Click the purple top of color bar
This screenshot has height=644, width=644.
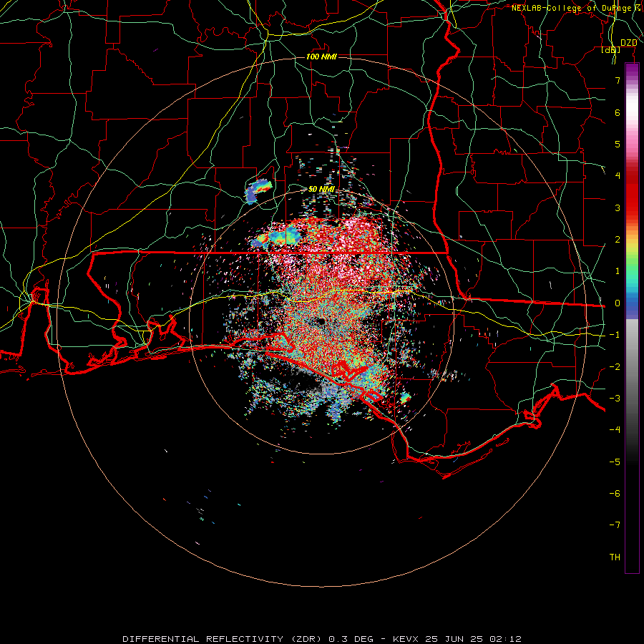point(632,70)
